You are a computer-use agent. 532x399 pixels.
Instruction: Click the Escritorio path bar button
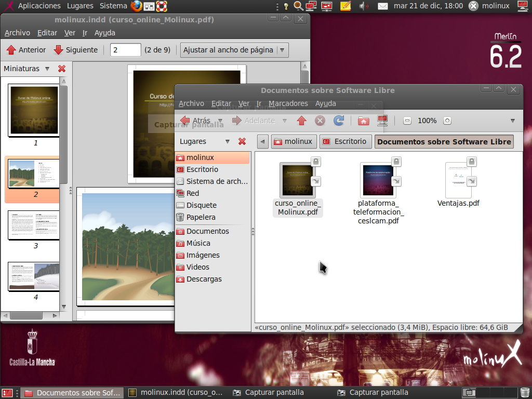[345, 141]
